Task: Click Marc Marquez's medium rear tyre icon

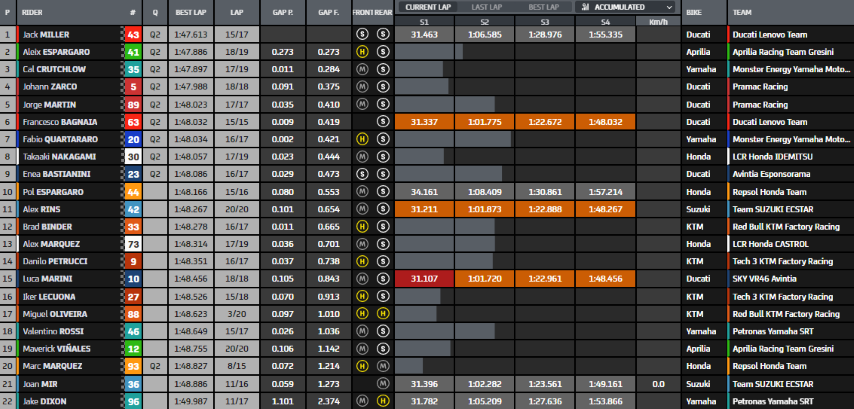Action: pos(384,365)
